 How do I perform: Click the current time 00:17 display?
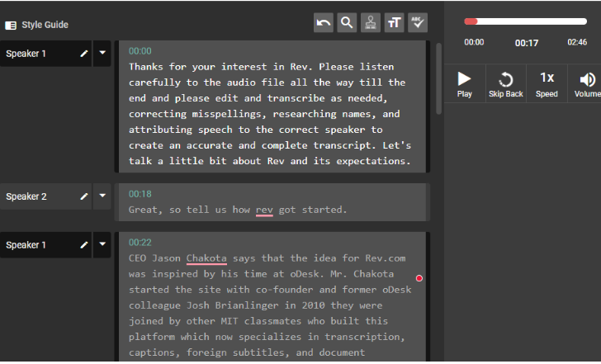click(x=526, y=43)
